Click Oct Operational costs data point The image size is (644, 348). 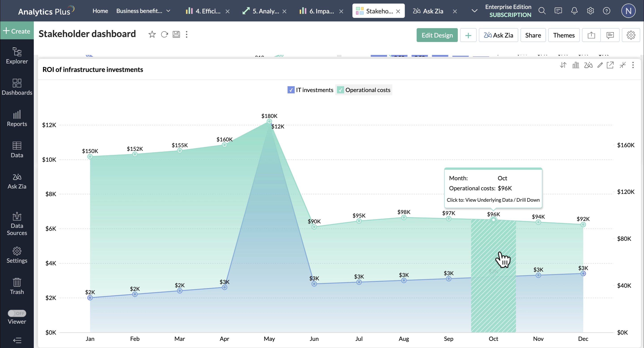[493, 220]
